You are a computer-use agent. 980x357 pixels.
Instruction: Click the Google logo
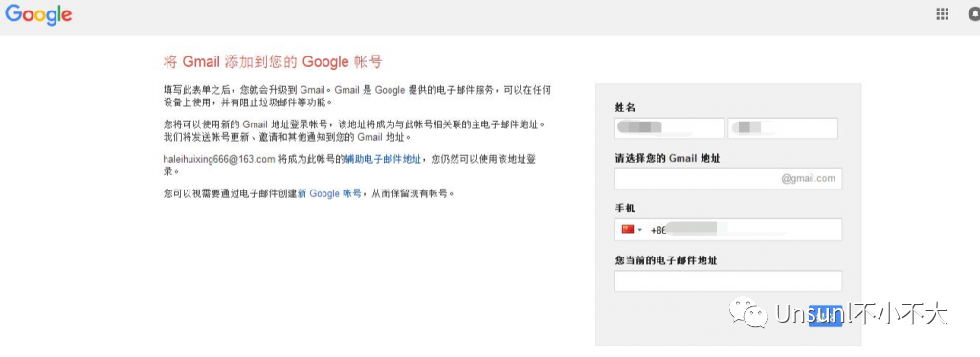click(x=38, y=14)
